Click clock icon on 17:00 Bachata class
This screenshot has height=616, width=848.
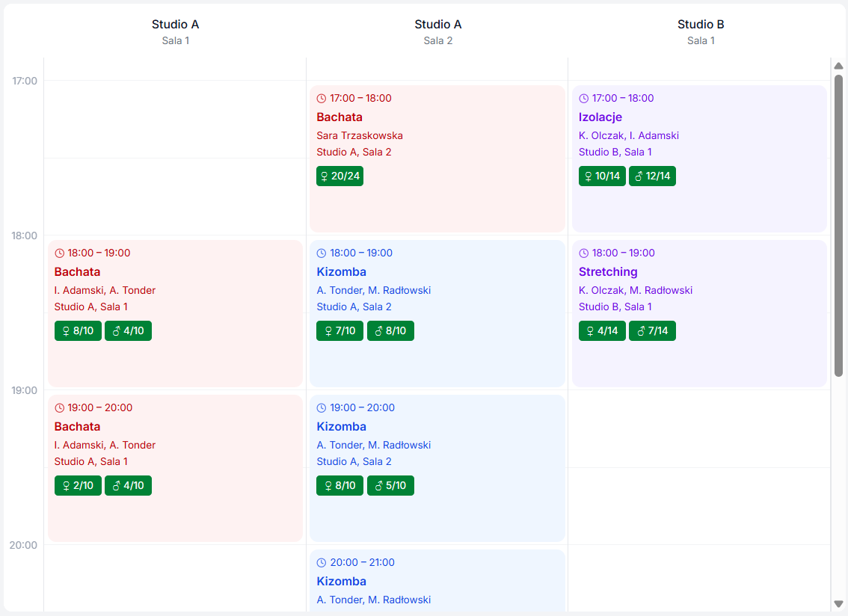pyautogui.click(x=322, y=99)
